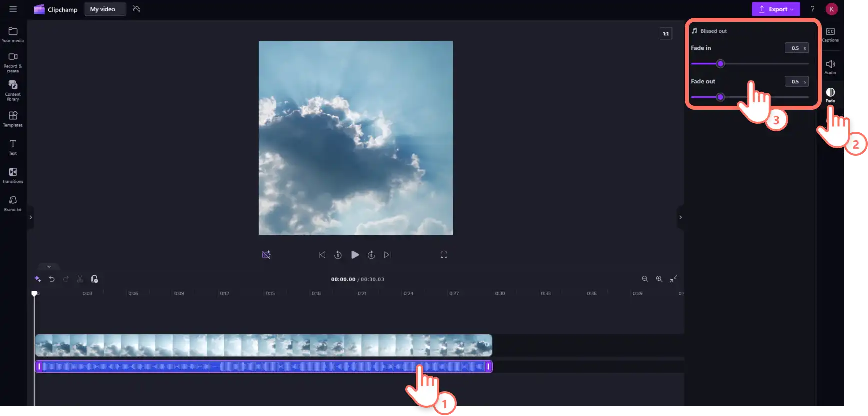Open the Record & create tab
Screen dimensions: 868x416
pos(13,63)
